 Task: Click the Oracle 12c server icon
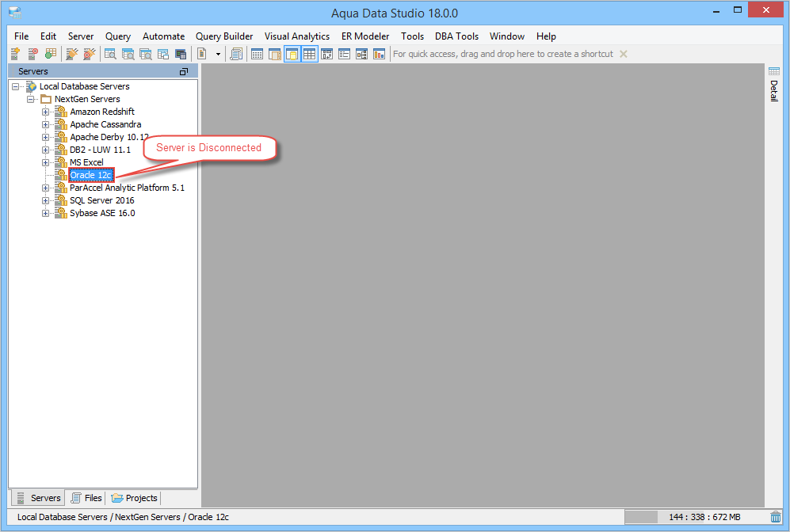click(61, 175)
